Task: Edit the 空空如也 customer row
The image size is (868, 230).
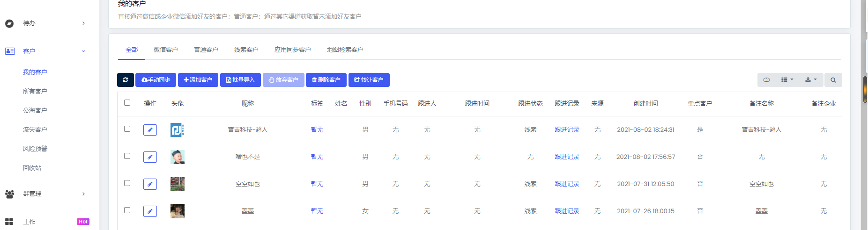Action: [150, 184]
